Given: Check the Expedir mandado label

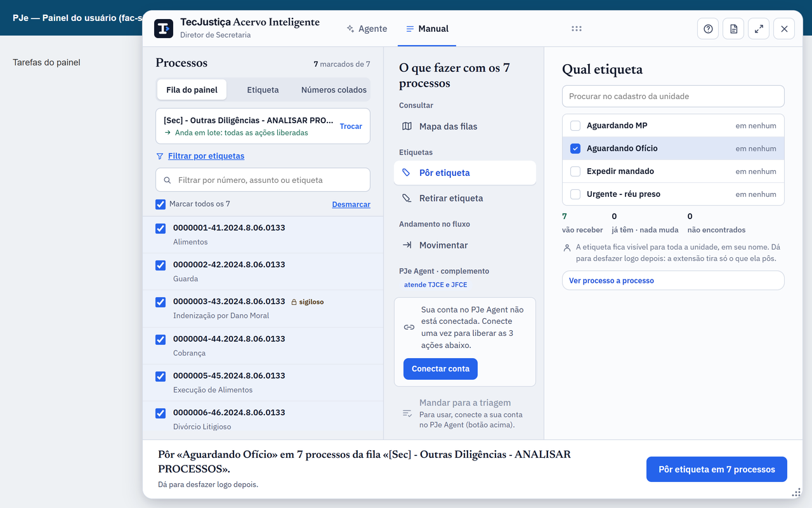Looking at the screenshot, I should point(575,171).
